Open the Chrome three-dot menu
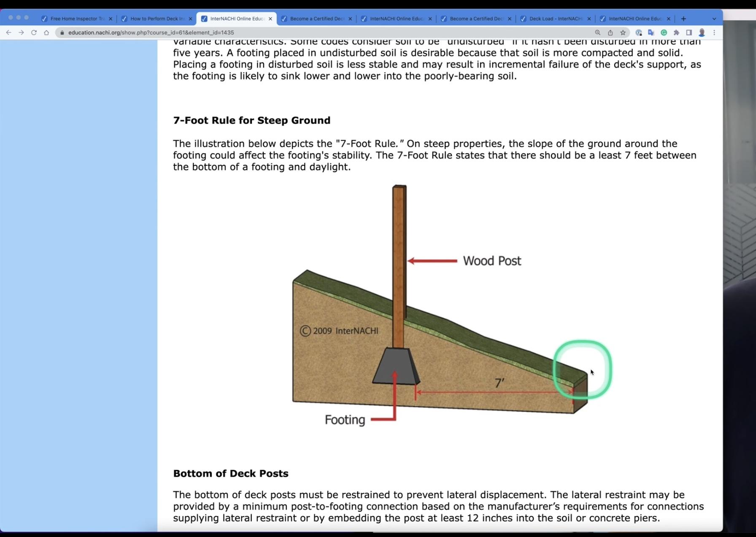 pyautogui.click(x=714, y=32)
